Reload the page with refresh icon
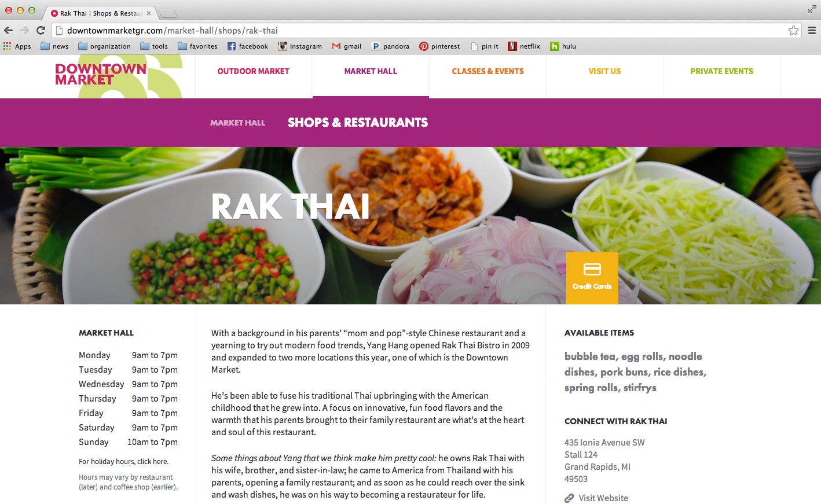Screen dimensions: 821x504 pos(41,30)
